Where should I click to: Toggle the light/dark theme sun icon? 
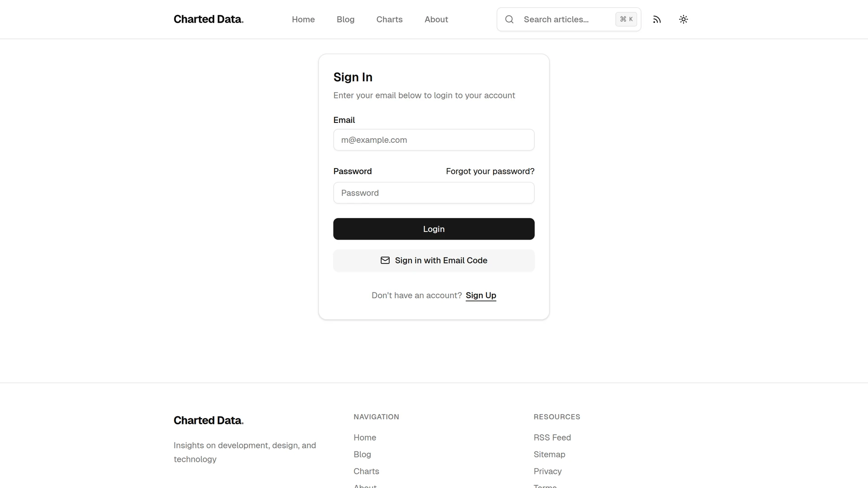(684, 19)
